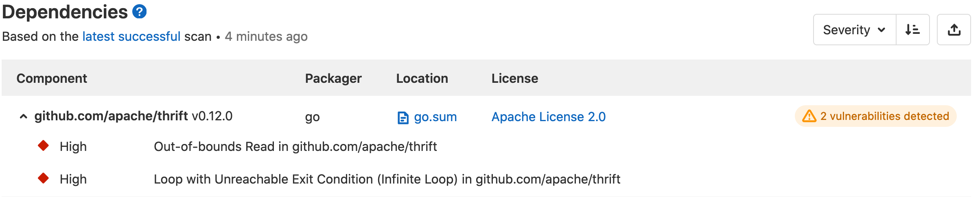Click High severity label of Out-of-bounds Read
Viewport: 980px width, 197px height.
click(73, 146)
